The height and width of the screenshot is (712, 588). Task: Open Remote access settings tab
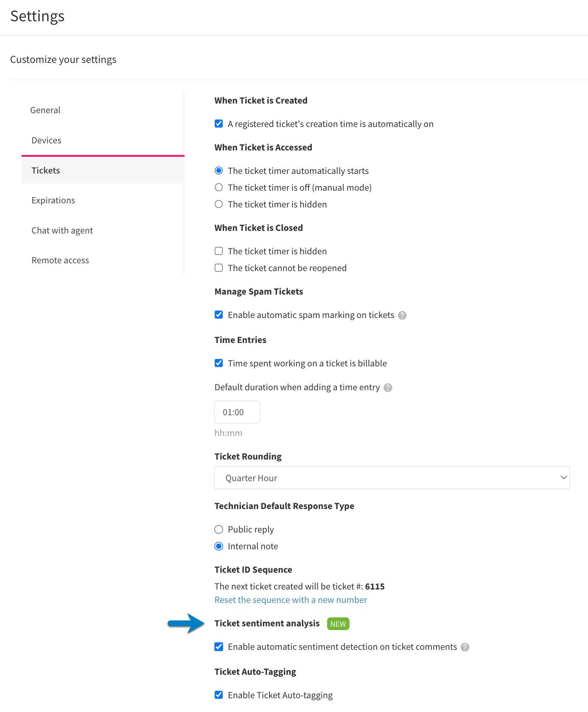point(60,260)
